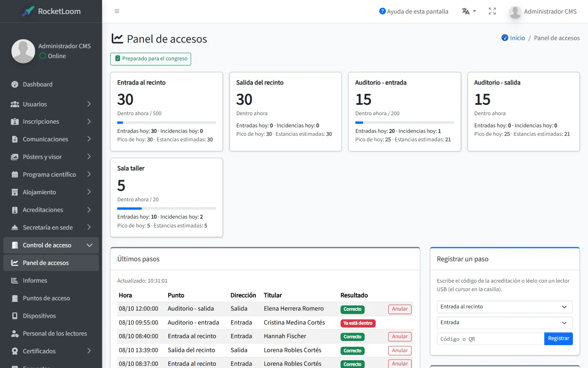Click the Entrada al recinto occupancy progress bar

coord(166,123)
